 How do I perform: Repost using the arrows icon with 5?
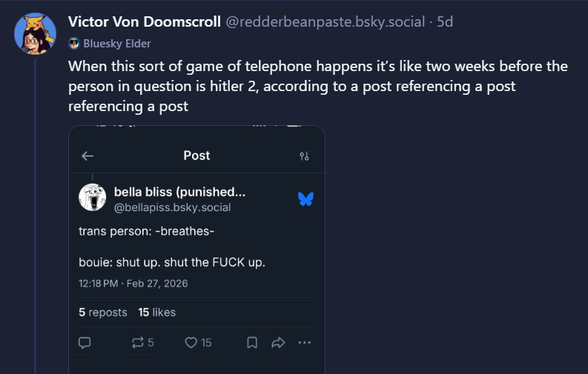point(142,343)
